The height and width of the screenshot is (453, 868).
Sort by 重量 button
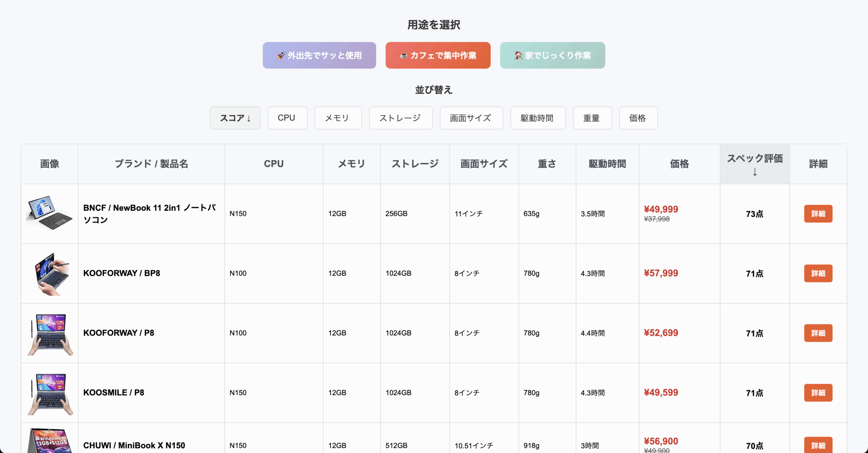pyautogui.click(x=592, y=118)
